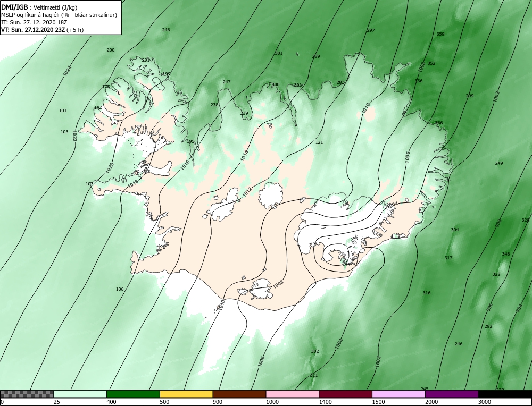Click the legend scale label '2000'
Viewport: 532px width, 406px height.
(x=431, y=402)
